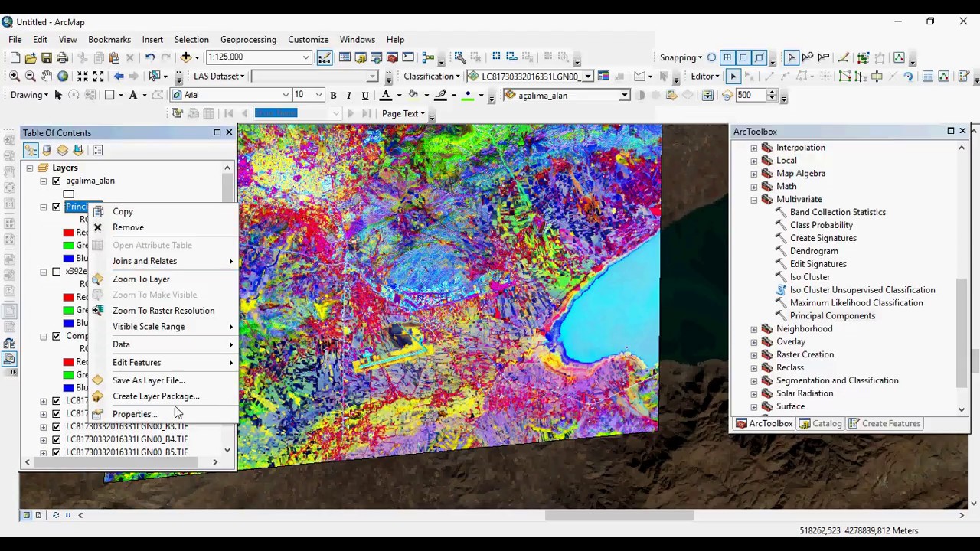Select the Zoom In tool
This screenshot has width=980, height=551.
coord(15,76)
